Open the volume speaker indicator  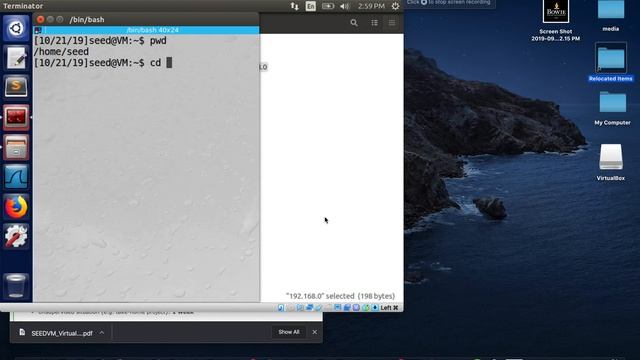pos(345,6)
